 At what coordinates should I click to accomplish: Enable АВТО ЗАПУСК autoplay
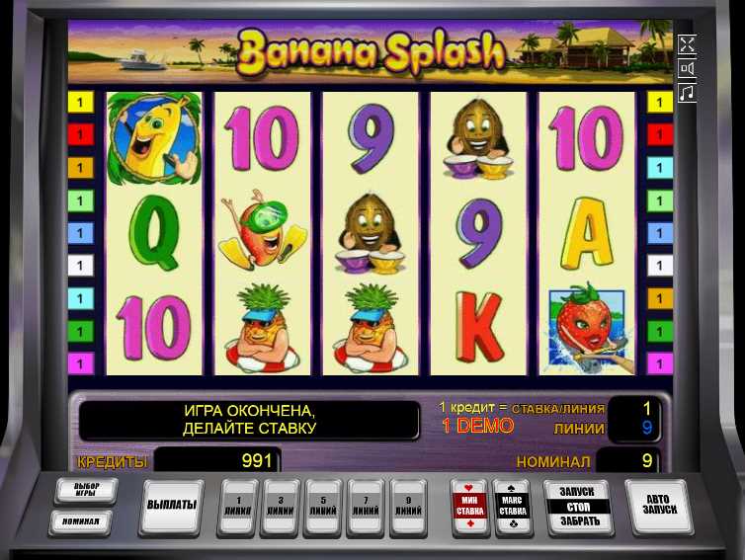coord(659,505)
